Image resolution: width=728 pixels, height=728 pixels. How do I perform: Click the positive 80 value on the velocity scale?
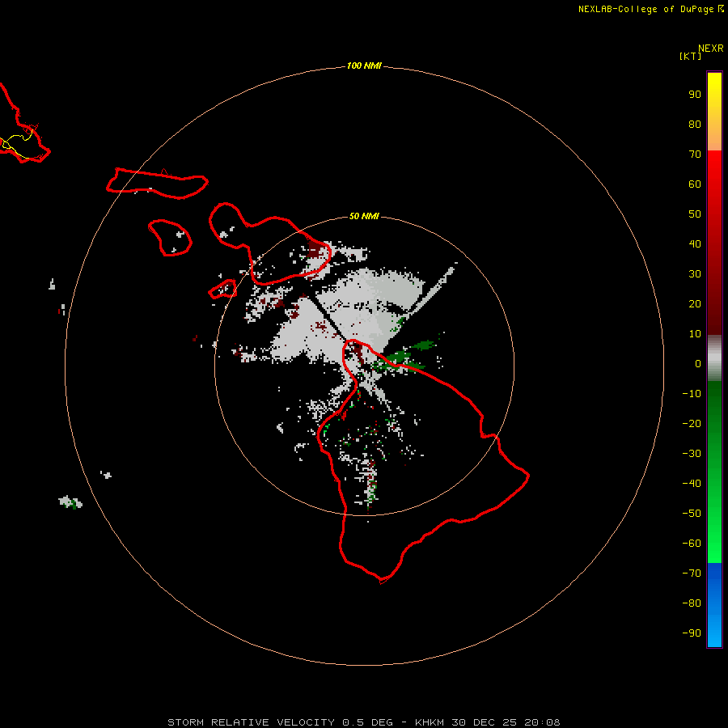[695, 124]
